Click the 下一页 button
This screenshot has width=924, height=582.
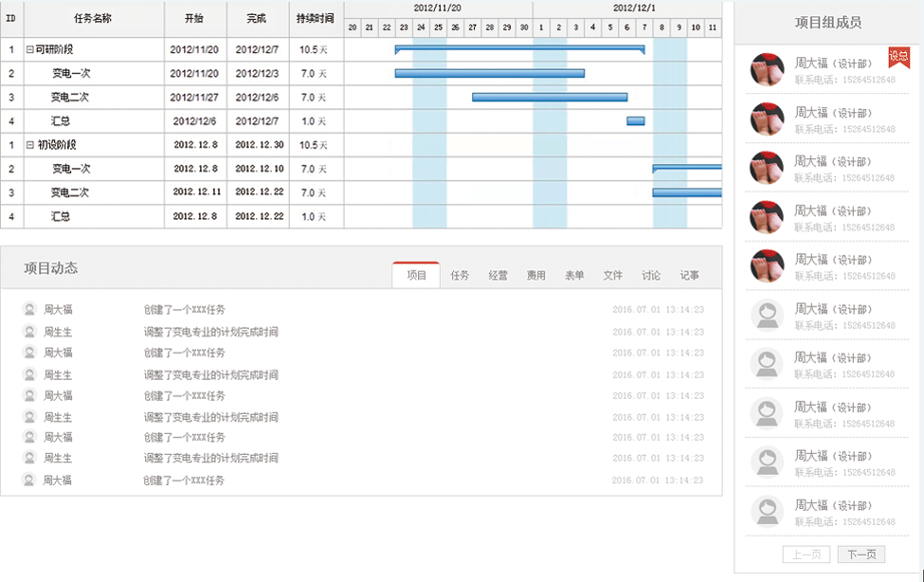point(861,555)
